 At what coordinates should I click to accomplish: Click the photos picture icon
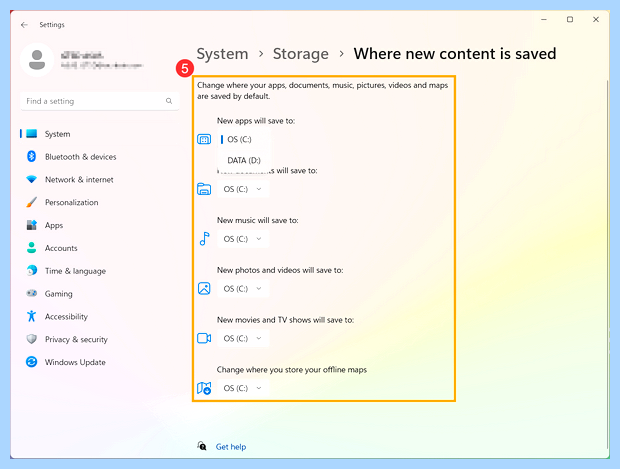coord(204,289)
